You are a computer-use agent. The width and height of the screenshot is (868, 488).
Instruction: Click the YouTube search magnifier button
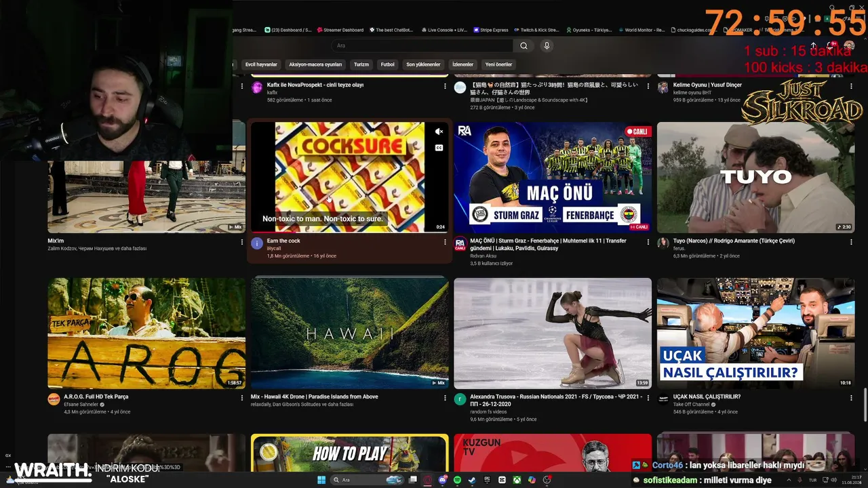pyautogui.click(x=524, y=45)
